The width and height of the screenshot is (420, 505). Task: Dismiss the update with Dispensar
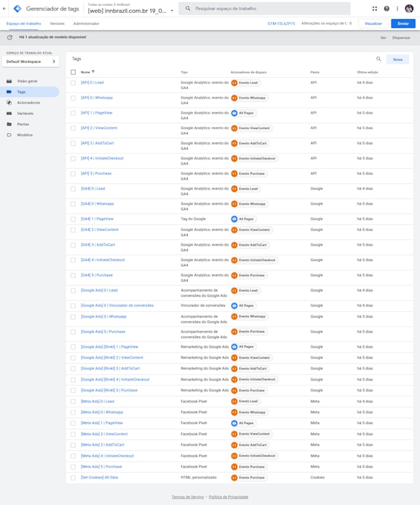tap(401, 38)
